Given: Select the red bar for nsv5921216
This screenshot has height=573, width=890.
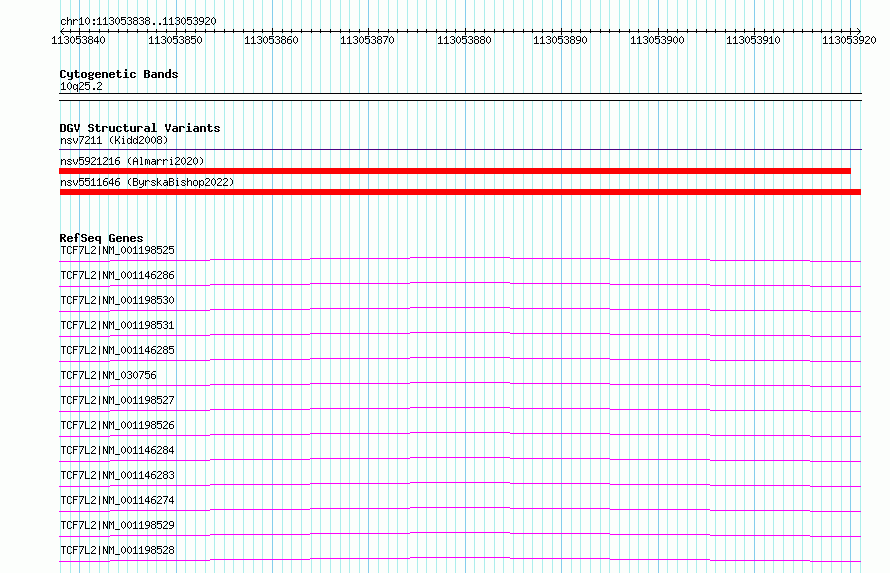Looking at the screenshot, I should point(455,171).
